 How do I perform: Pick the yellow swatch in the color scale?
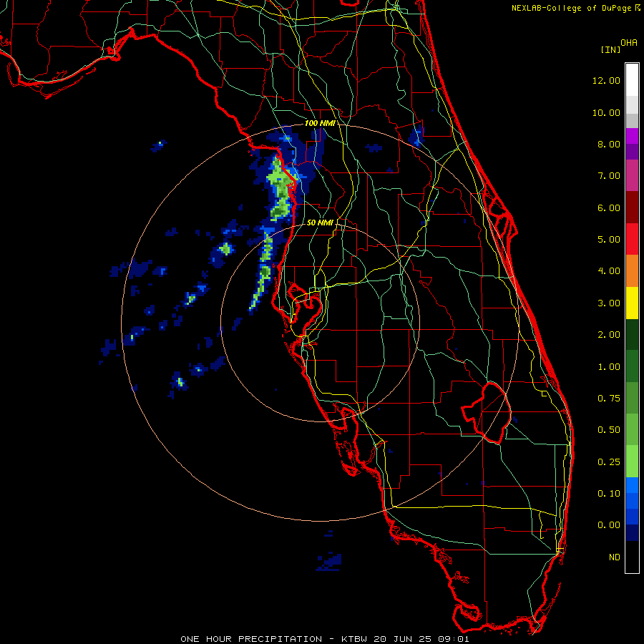632,303
